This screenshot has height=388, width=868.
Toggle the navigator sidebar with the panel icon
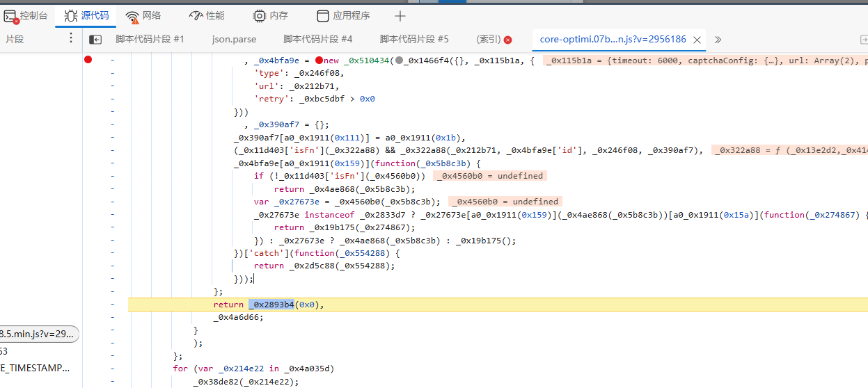point(95,40)
